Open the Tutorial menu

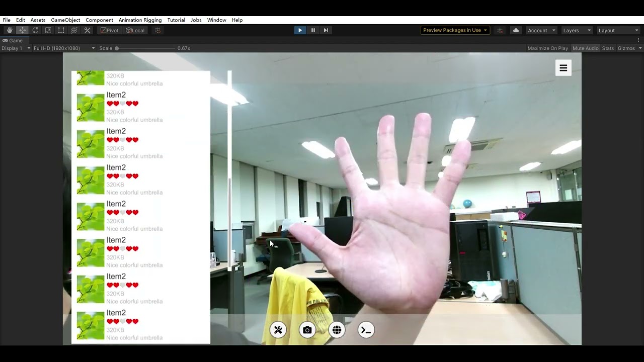click(x=176, y=20)
